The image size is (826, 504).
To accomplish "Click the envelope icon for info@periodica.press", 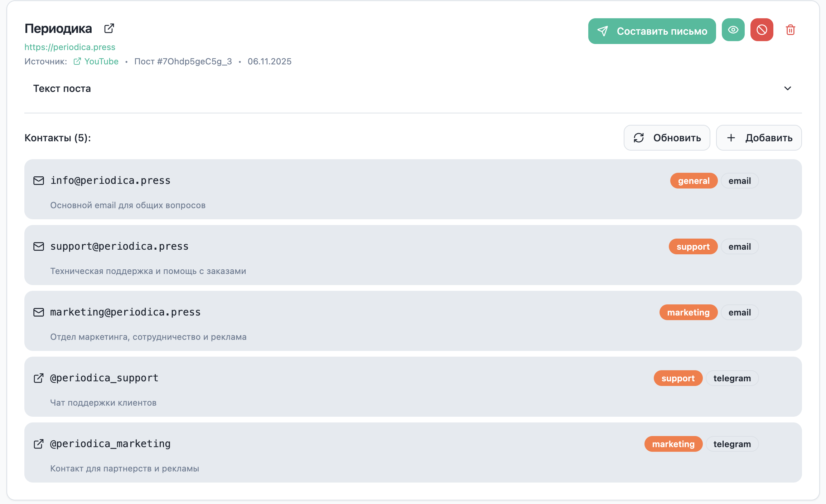I will click(x=39, y=181).
